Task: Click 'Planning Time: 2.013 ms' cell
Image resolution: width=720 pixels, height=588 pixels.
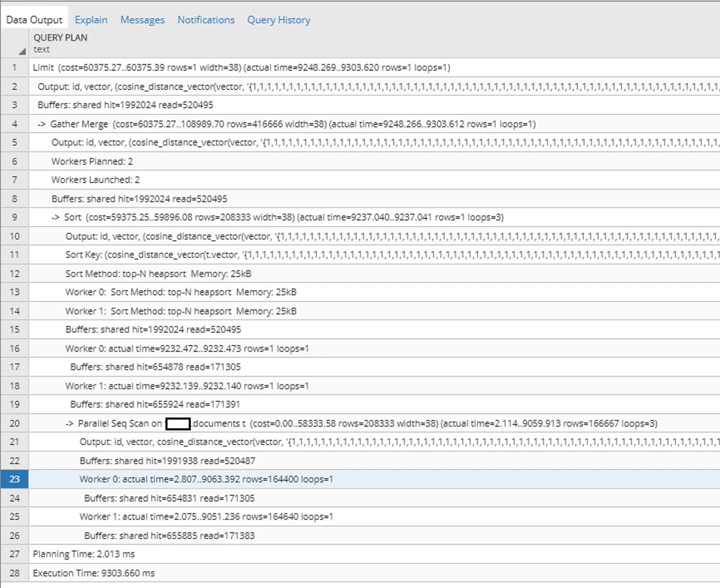Action: [x=84, y=554]
